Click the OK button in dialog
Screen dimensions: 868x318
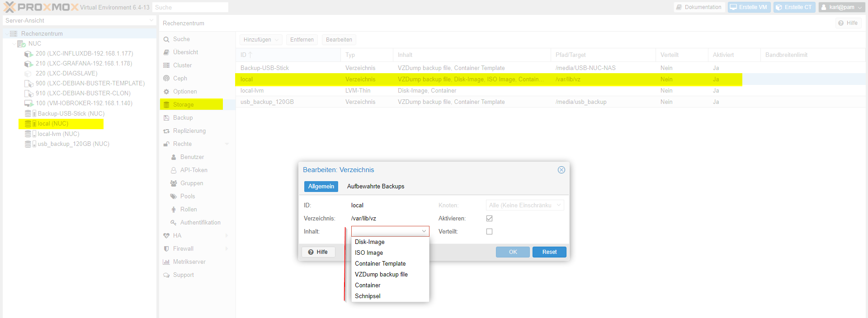(513, 252)
